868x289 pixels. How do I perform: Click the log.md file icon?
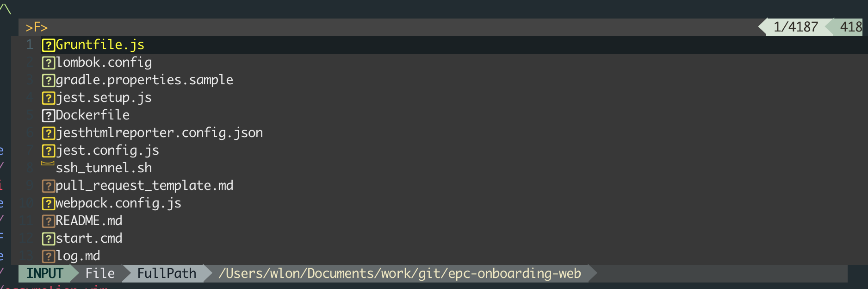[x=48, y=256]
